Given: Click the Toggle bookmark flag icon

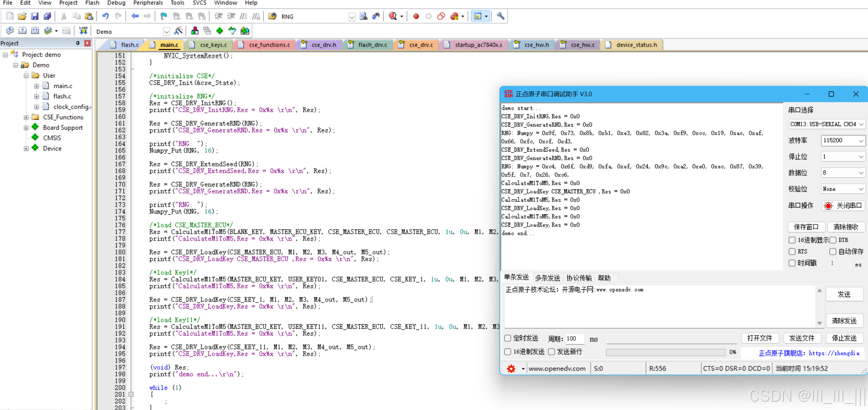Looking at the screenshot, I should click(163, 16).
